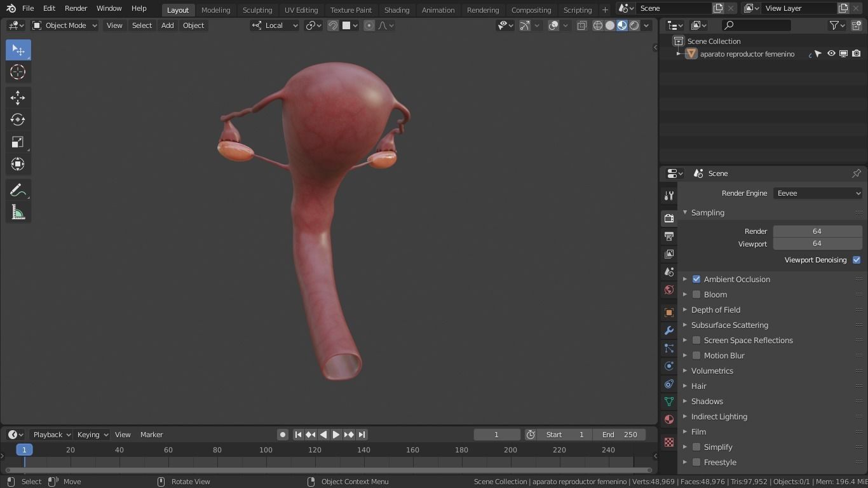868x488 pixels.
Task: Select the Move tool
Action: pos(18,97)
